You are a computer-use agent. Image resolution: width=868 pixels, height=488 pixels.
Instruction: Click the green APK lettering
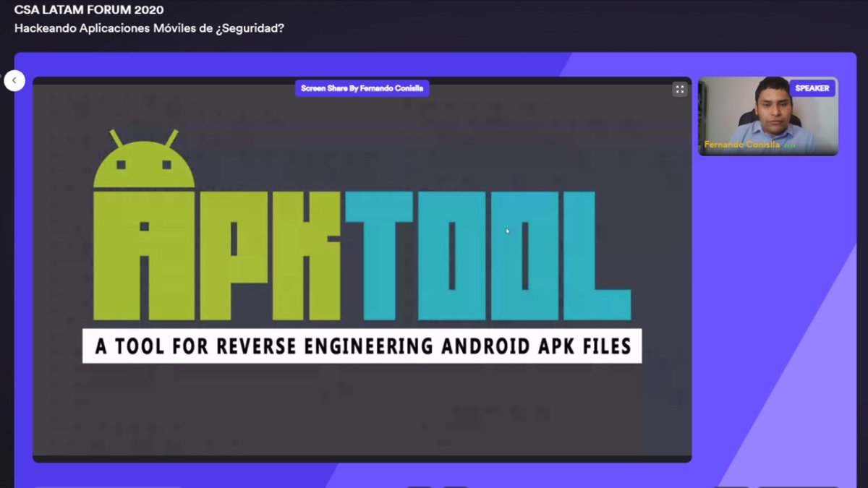coord(217,255)
